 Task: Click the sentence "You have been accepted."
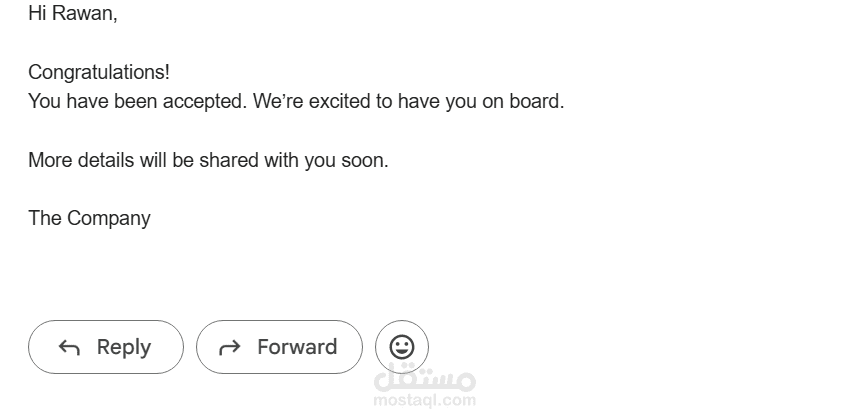[137, 101]
